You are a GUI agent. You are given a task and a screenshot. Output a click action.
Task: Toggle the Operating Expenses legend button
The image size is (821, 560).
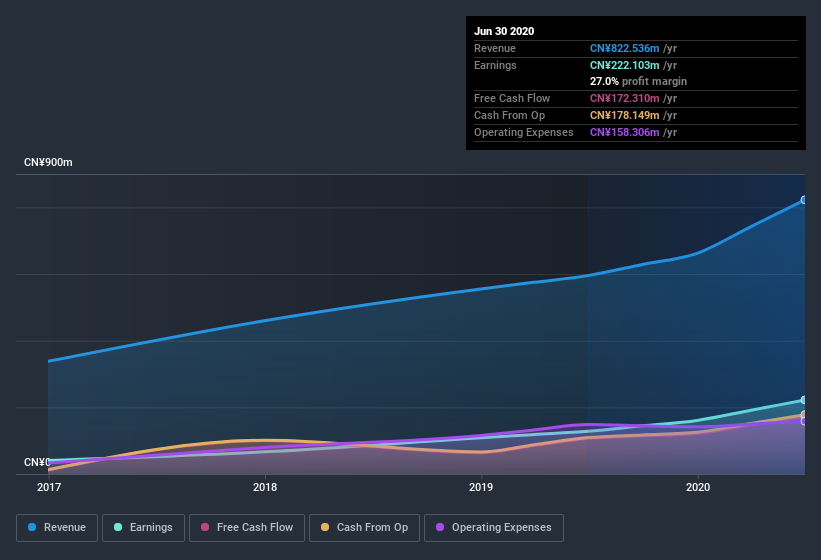pos(494,528)
